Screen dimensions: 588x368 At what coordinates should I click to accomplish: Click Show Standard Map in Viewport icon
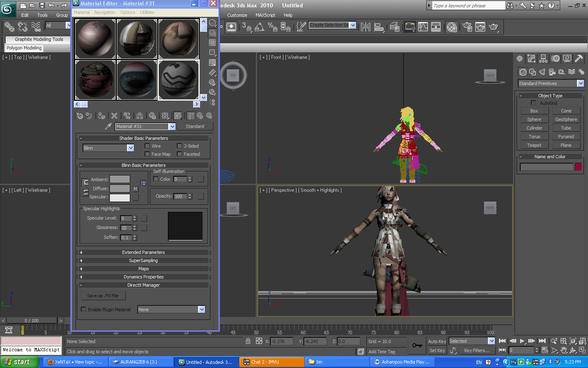click(x=178, y=116)
